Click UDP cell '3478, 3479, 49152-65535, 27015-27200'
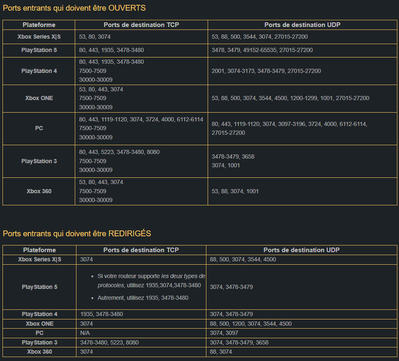 point(262,50)
